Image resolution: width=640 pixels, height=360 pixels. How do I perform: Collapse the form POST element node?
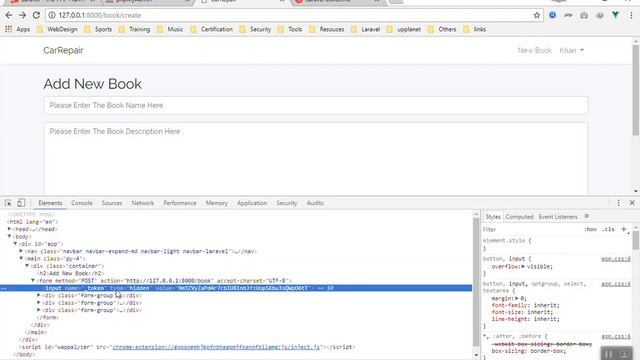[x=33, y=280]
